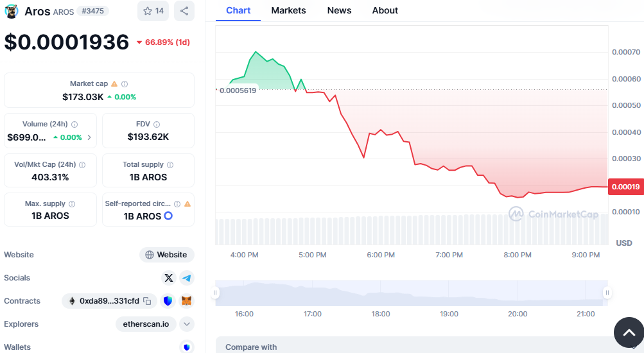Click the USD currency label

coord(624,243)
